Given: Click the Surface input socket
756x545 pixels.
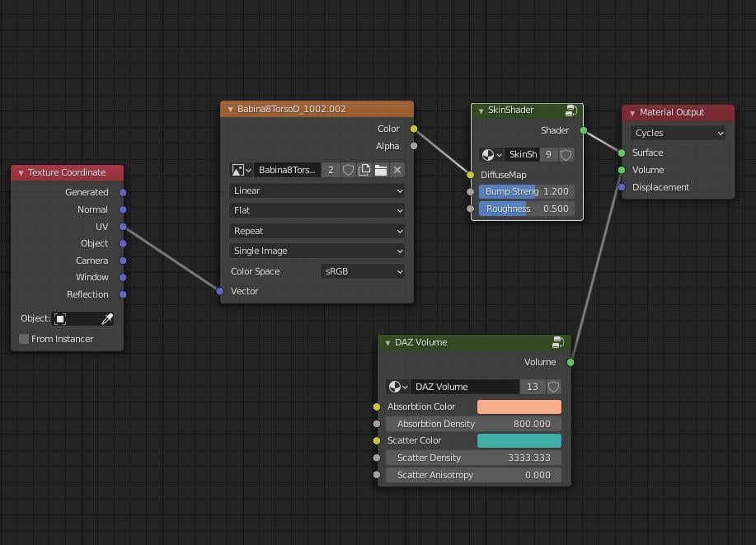Looking at the screenshot, I should coord(622,153).
